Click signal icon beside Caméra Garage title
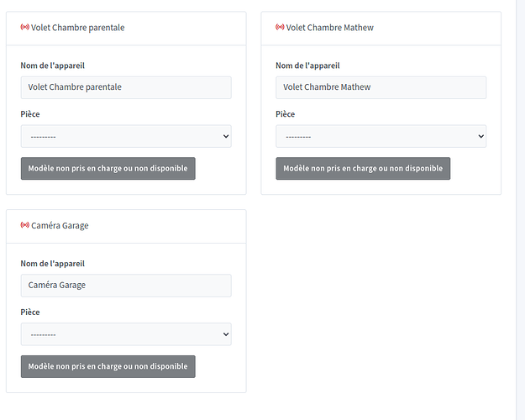This screenshot has width=525, height=420. pos(24,226)
